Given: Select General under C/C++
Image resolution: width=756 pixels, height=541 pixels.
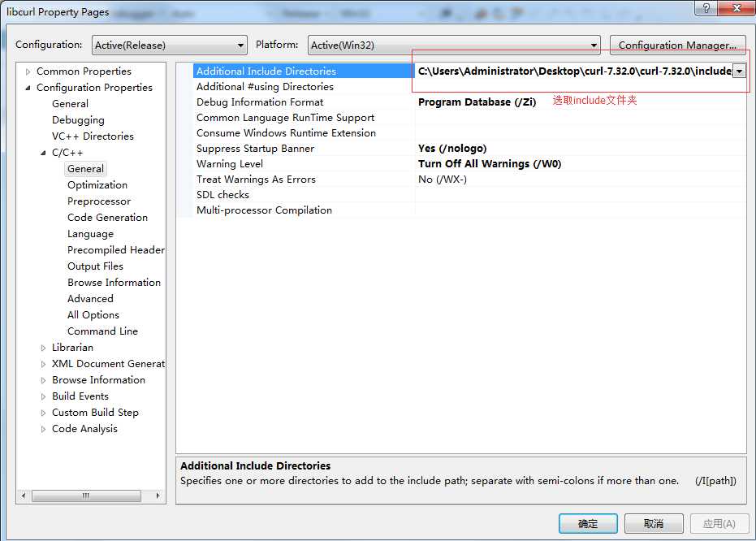Looking at the screenshot, I should 85,169.
